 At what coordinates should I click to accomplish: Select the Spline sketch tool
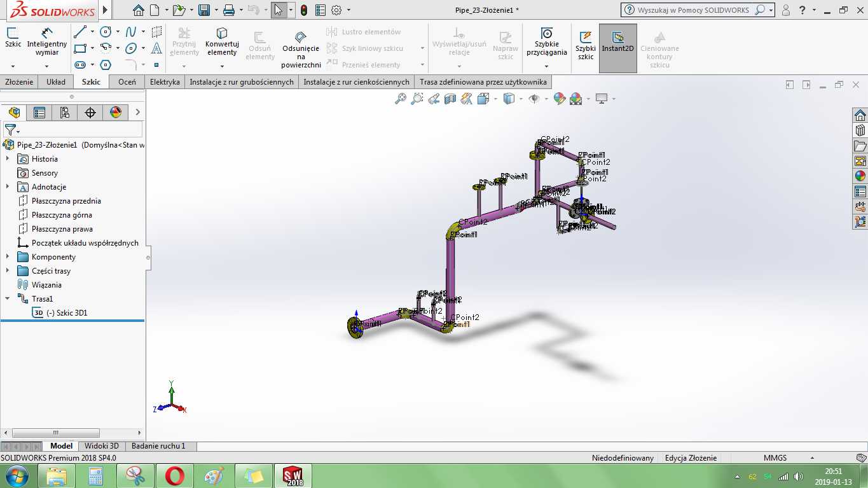coord(131,32)
